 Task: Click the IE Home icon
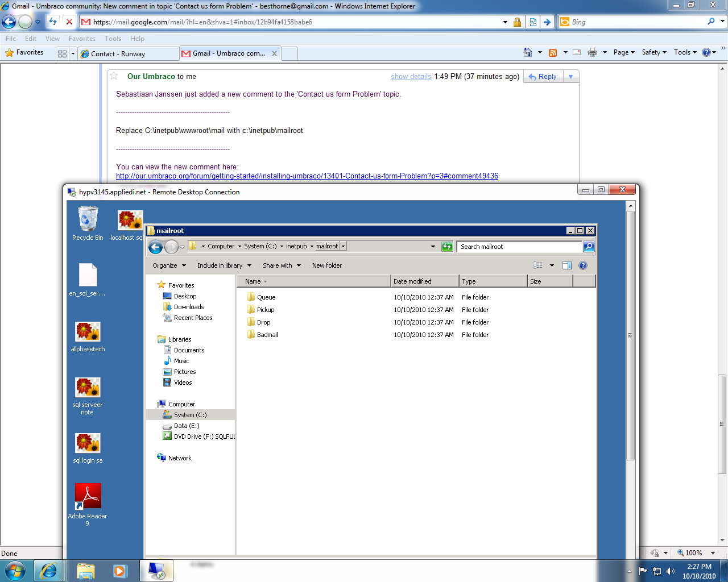point(528,52)
